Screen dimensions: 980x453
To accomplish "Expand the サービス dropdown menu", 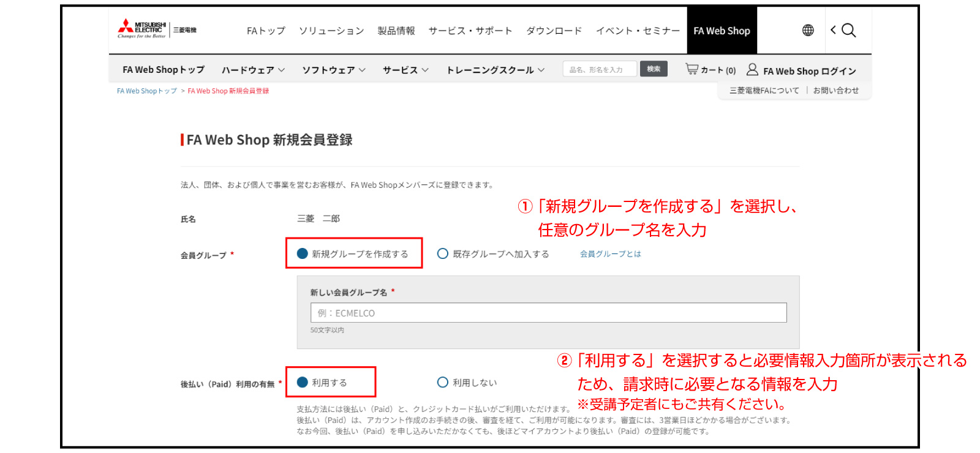I will coord(405,70).
